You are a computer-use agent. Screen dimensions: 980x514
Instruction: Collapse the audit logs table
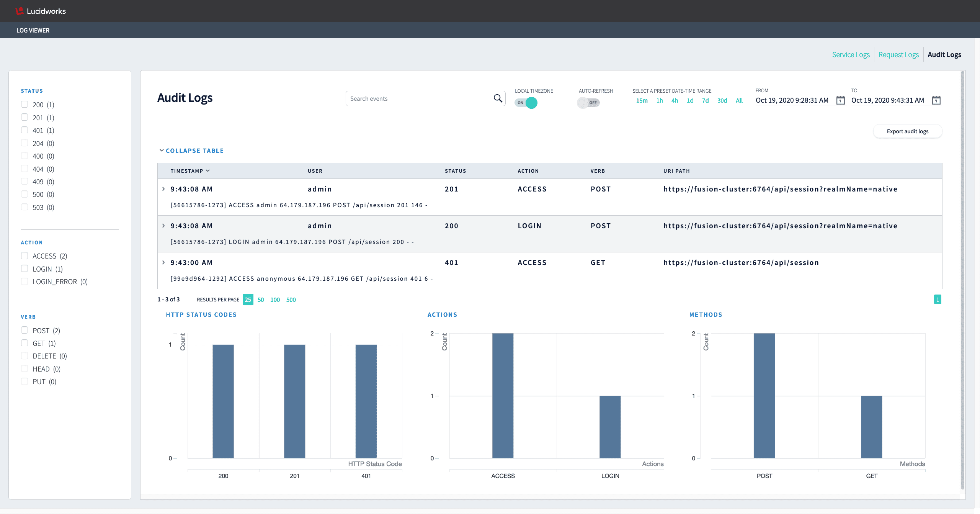click(191, 151)
